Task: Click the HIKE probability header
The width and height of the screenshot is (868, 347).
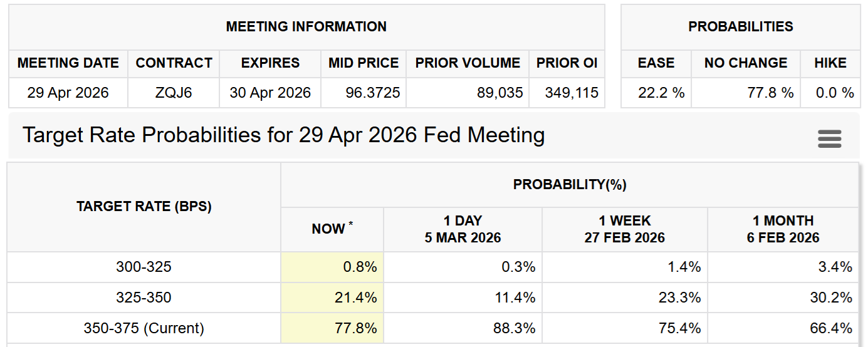Action: pyautogui.click(x=830, y=63)
